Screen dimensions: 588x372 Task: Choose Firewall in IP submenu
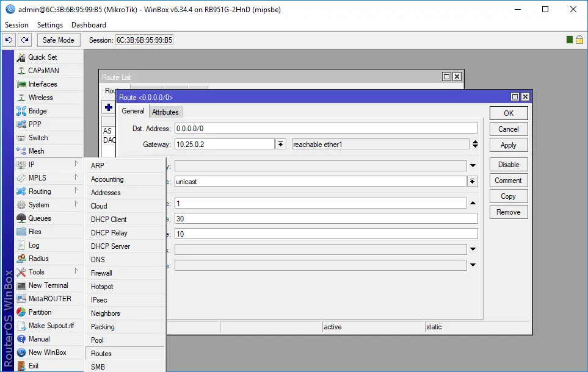coord(125,273)
